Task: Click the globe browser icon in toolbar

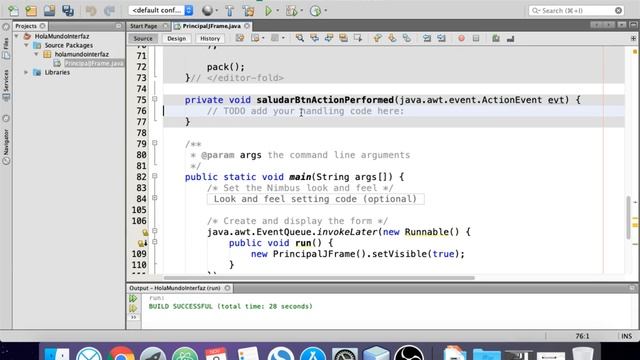Action: (207, 11)
